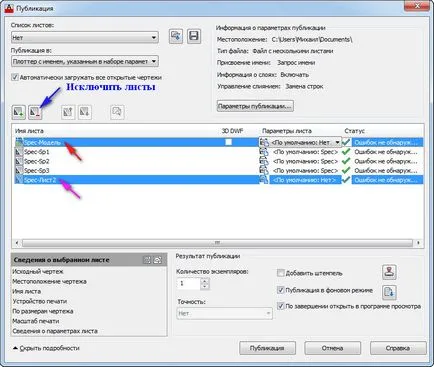
Task: Click the sheet list scrollbar right arrow
Action: [x=418, y=243]
